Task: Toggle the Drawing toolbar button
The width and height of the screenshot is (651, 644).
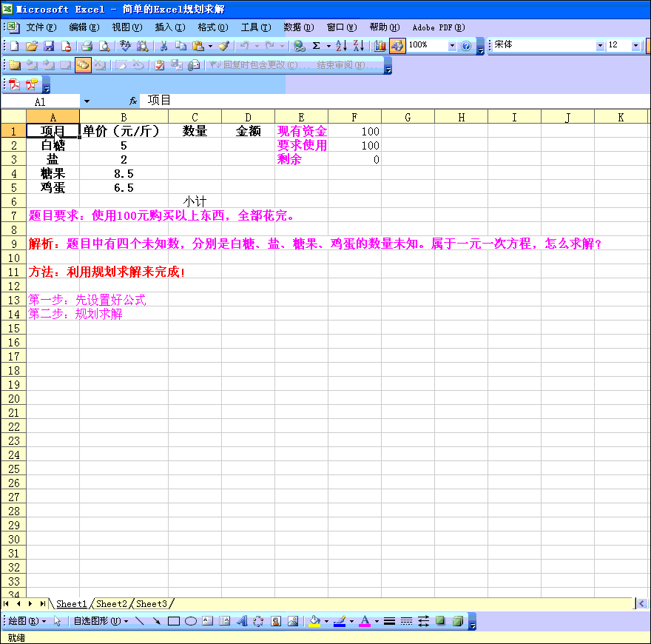Action: pyautogui.click(x=397, y=46)
